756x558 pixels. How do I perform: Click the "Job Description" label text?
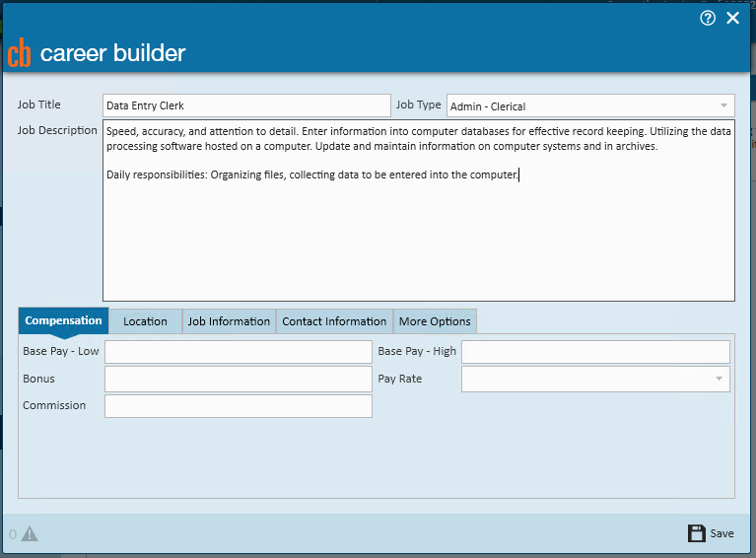57,130
